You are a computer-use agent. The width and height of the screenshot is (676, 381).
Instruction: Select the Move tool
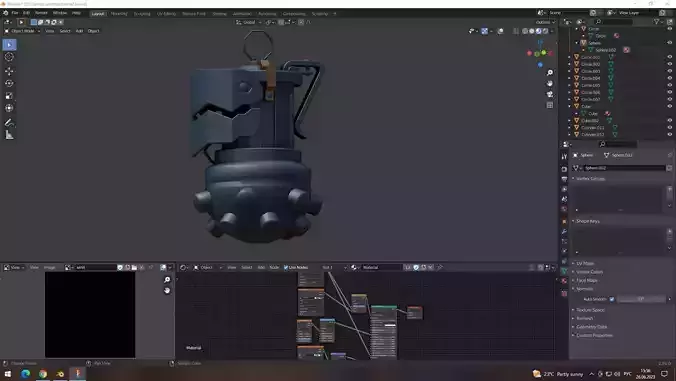click(x=9, y=71)
